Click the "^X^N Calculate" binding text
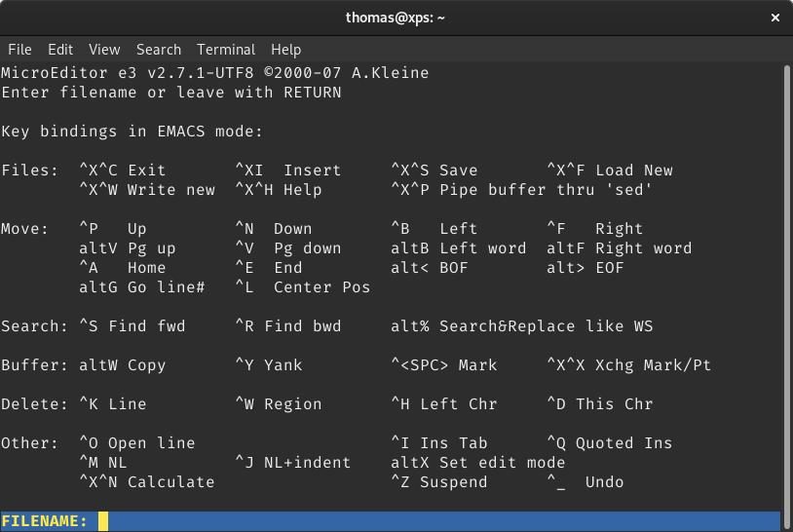Viewport: 793px width, 532px height. click(147, 482)
